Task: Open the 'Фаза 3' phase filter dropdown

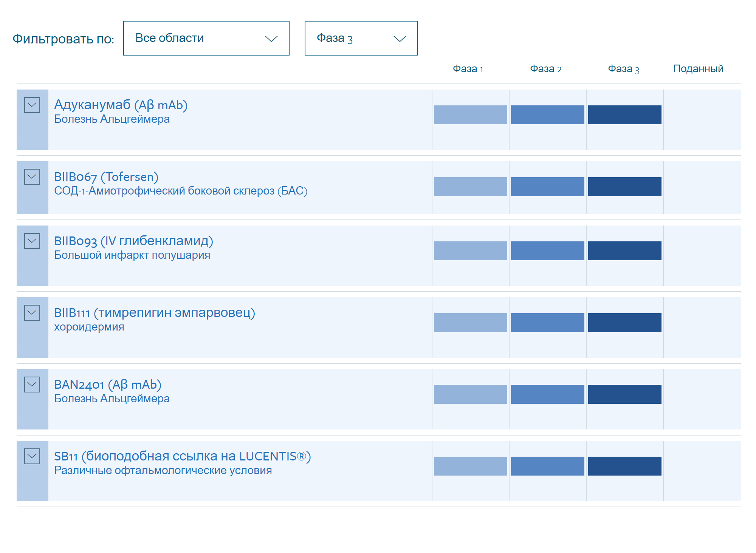Action: pos(361,38)
